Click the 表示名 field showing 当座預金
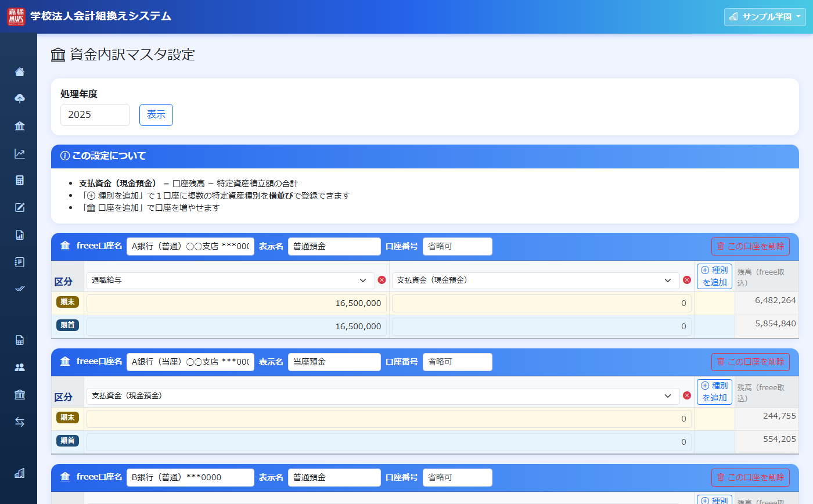 pos(334,362)
